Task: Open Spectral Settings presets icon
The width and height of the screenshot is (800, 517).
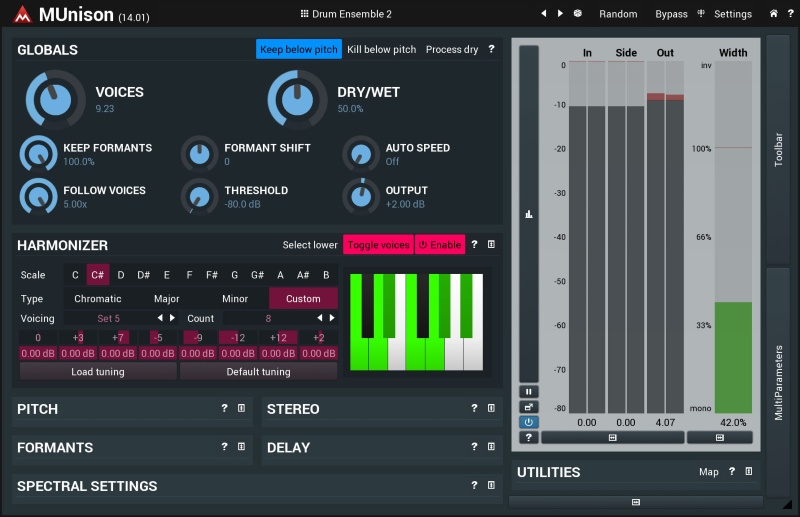Action: click(491, 485)
